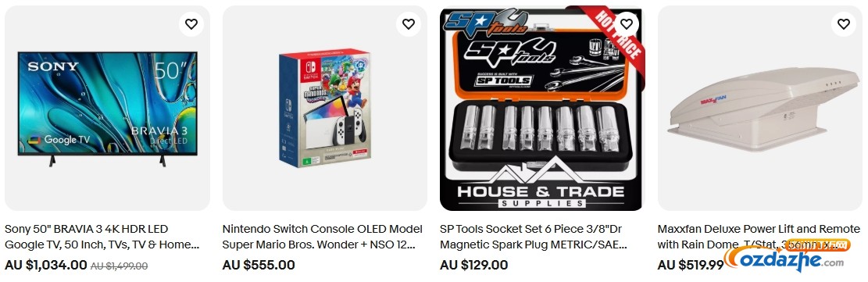868x282 pixels.
Task: Open the Sony 50" BRAVIA 3 title link
Action: coord(102,237)
